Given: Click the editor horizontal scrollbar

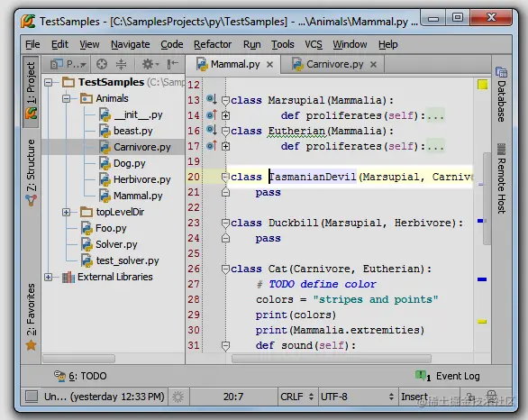Looking at the screenshot, I should tap(332, 359).
